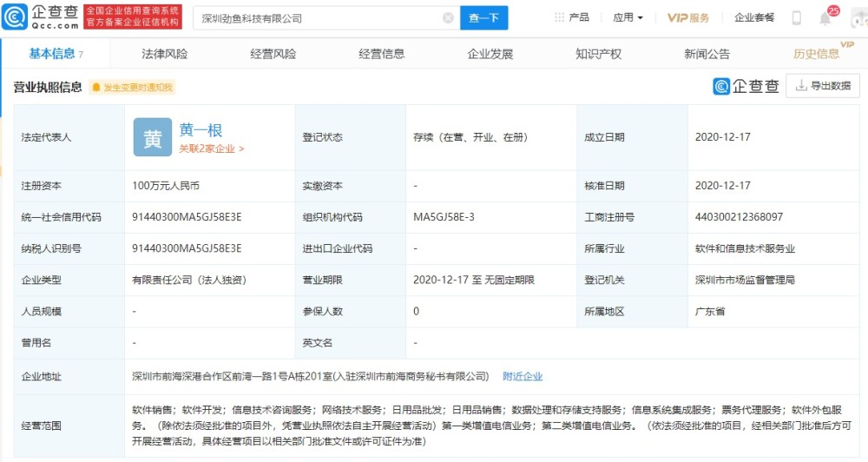This screenshot has width=868, height=462.
Task: Switch to the 法律风险 tab
Action: point(164,54)
